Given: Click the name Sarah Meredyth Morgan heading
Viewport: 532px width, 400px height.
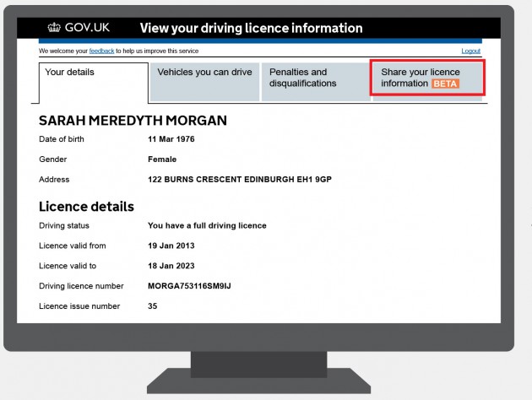Looking at the screenshot, I should click(133, 121).
